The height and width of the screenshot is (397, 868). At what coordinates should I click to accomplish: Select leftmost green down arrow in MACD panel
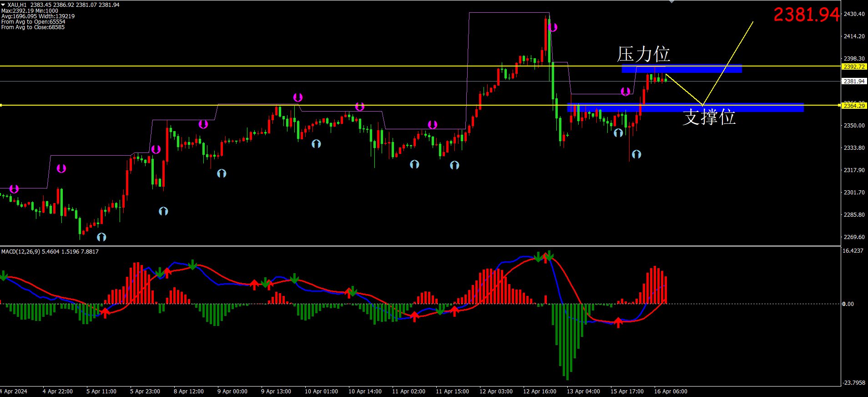pos(4,276)
